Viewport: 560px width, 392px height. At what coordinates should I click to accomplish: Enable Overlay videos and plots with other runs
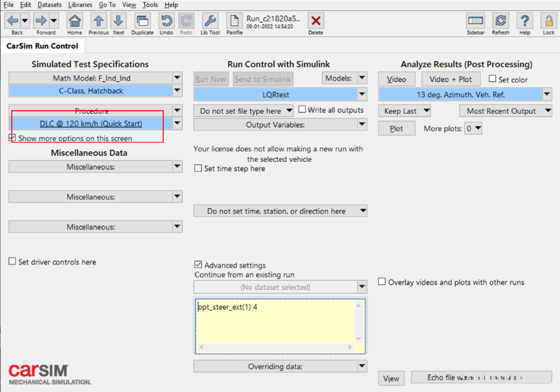(x=382, y=281)
